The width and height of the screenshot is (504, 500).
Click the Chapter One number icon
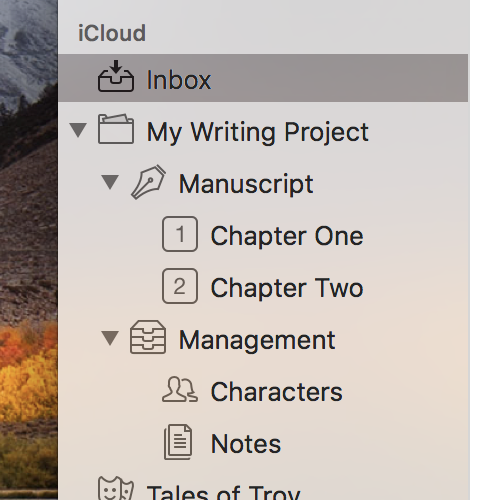click(x=180, y=234)
